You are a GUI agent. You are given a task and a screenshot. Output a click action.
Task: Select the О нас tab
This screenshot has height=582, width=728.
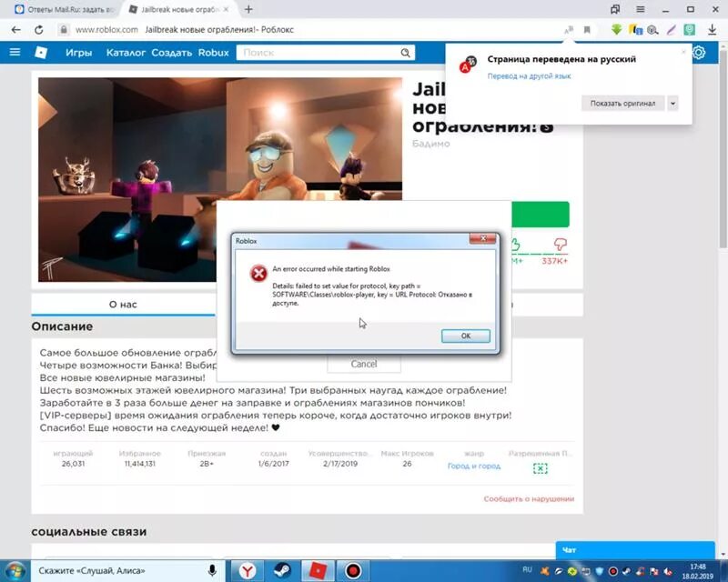point(123,305)
